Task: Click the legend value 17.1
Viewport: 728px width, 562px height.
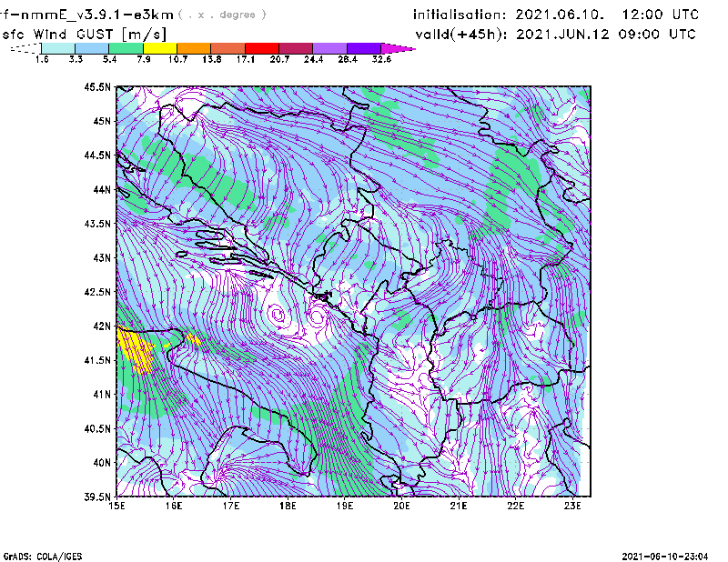Action: click(246, 59)
